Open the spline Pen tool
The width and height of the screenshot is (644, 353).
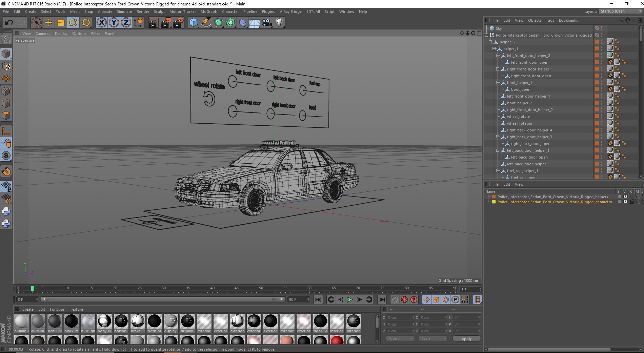206,22
